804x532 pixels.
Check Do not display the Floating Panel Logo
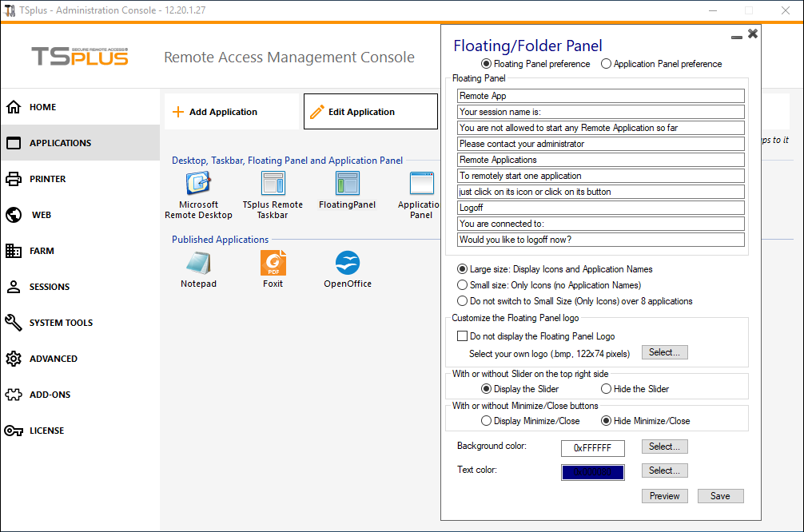[462, 336]
